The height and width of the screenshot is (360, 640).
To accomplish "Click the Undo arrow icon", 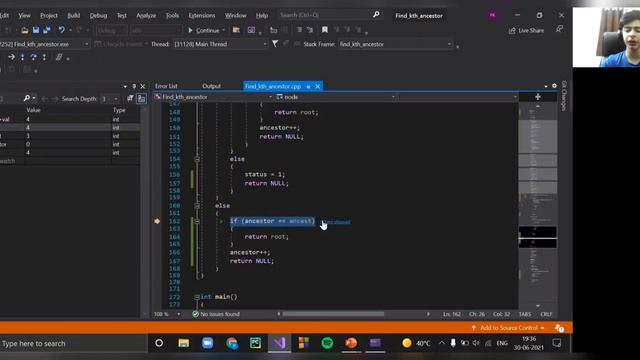I will coord(61,30).
